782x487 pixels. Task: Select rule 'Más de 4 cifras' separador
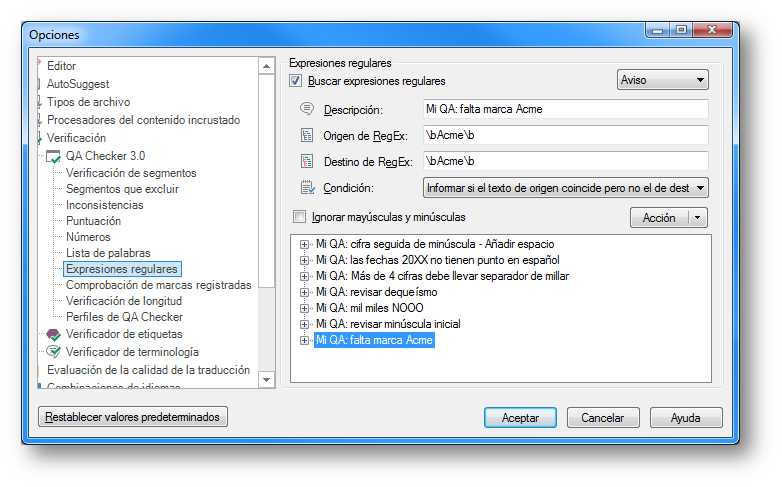[x=442, y=276]
